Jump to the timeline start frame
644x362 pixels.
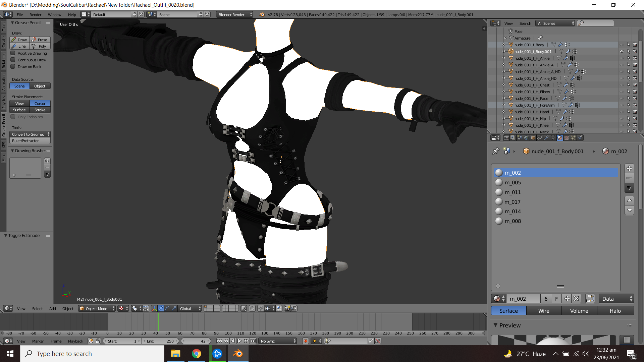pos(219,341)
